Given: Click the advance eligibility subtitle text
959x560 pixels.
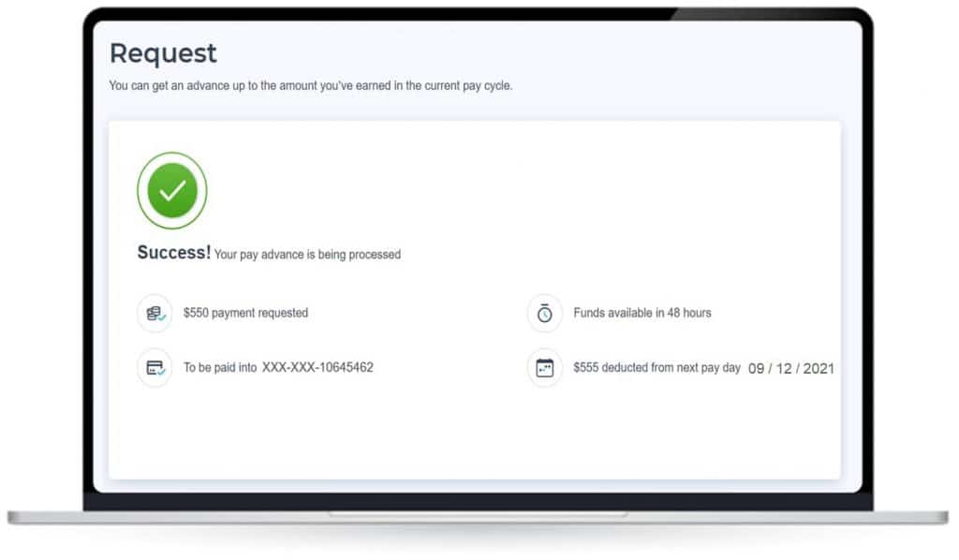Looking at the screenshot, I should coord(311,86).
